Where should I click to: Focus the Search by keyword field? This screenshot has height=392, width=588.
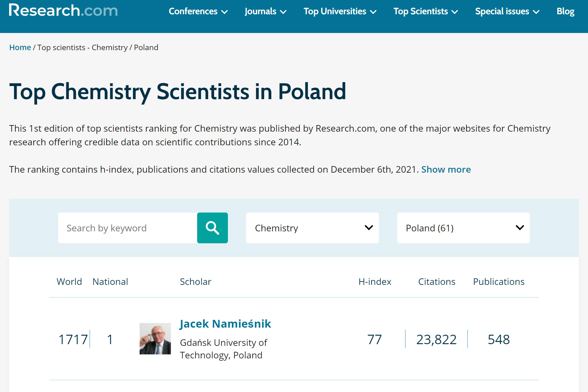coord(128,228)
